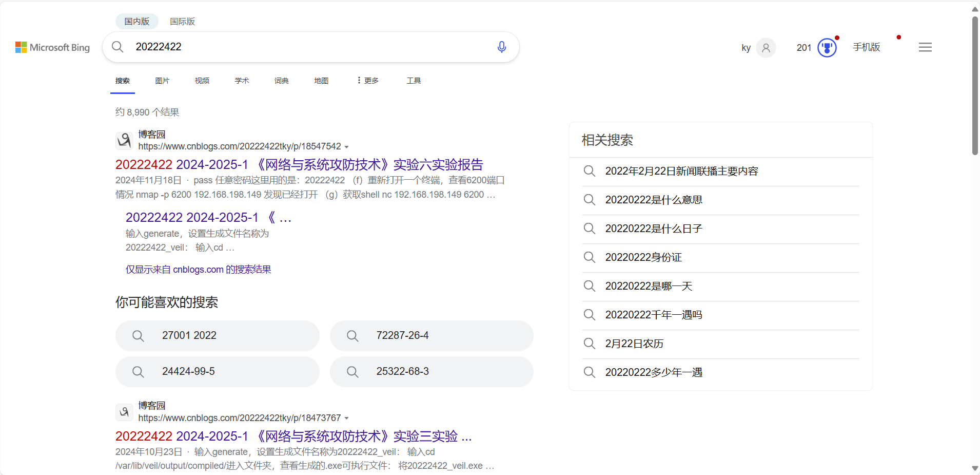This screenshot has width=980, height=475.
Task: Open the user profile avatar icon
Action: [766, 48]
